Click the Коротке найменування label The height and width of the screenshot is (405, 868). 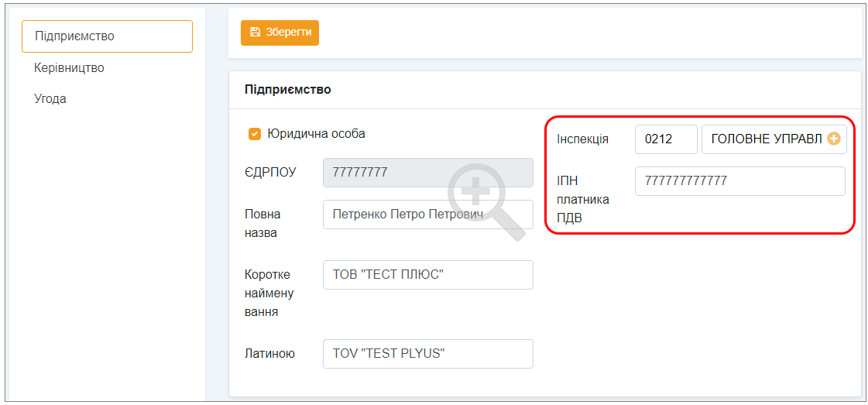coord(269,293)
